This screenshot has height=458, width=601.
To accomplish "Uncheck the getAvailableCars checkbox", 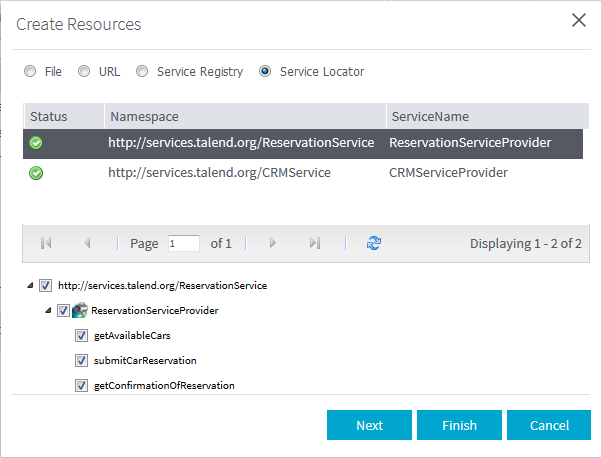I will tap(82, 336).
